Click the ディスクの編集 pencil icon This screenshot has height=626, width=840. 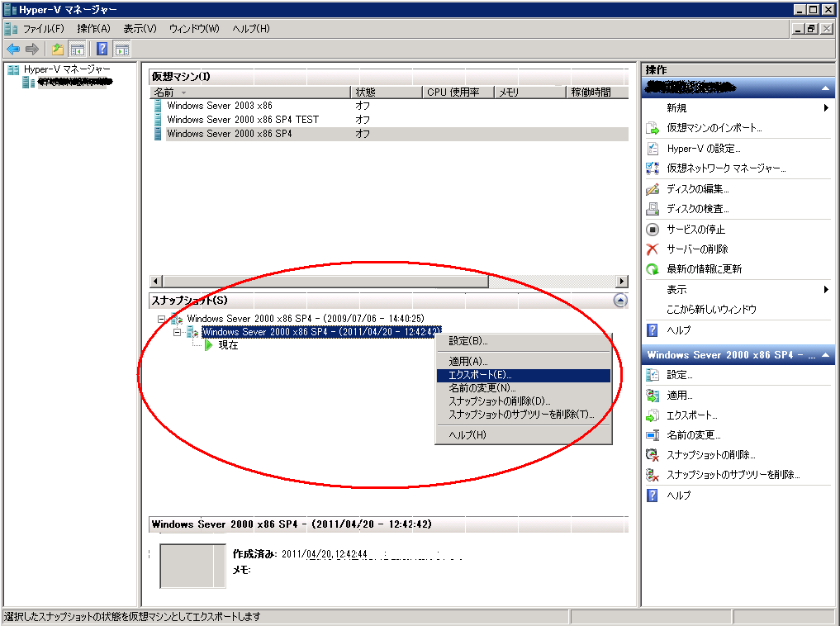coord(652,188)
